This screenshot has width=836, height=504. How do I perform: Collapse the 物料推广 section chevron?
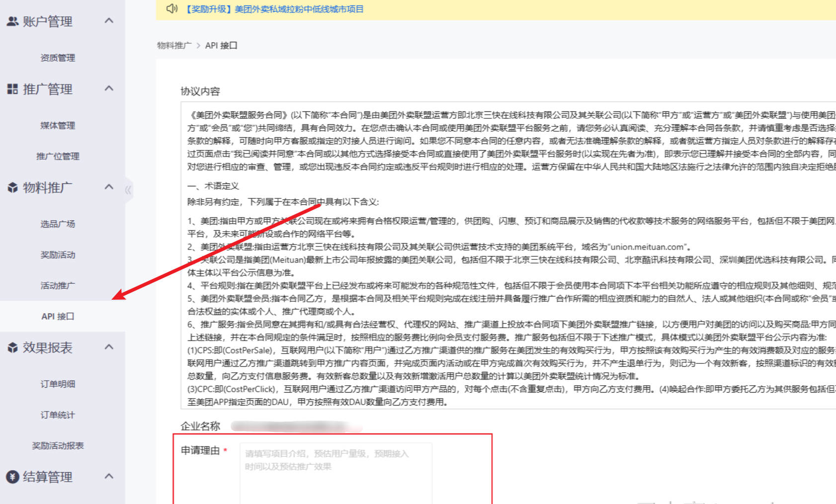109,187
